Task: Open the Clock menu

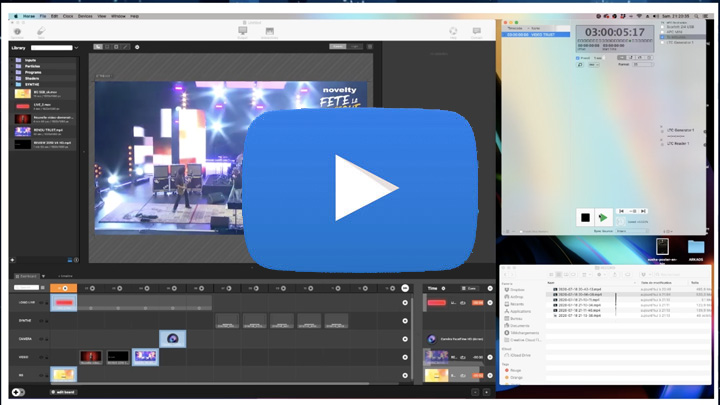Action: click(x=68, y=16)
